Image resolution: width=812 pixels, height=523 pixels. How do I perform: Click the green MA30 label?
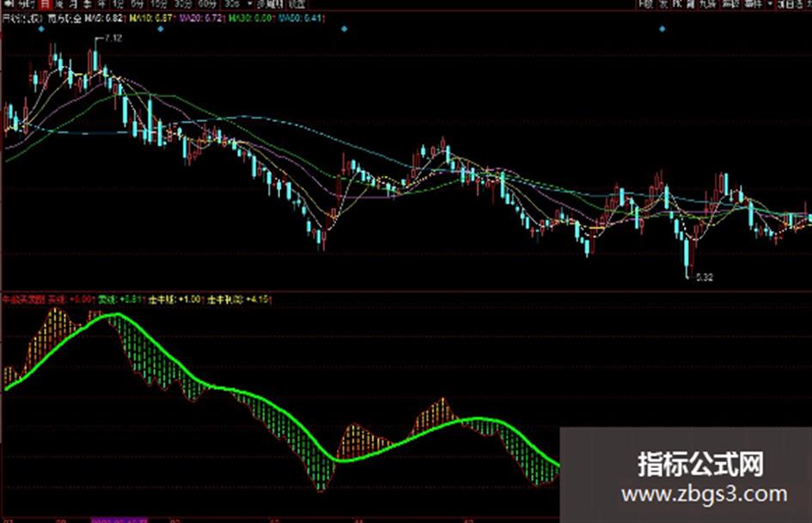click(x=250, y=18)
